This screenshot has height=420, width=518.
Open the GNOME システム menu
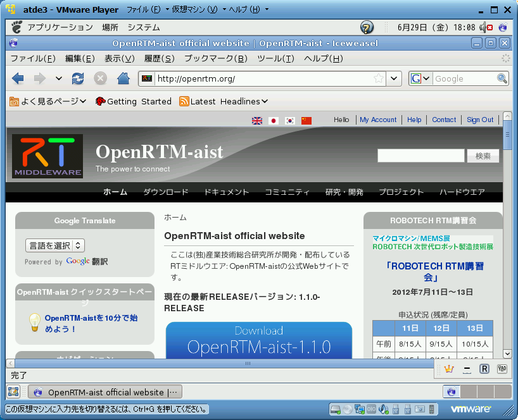(144, 27)
